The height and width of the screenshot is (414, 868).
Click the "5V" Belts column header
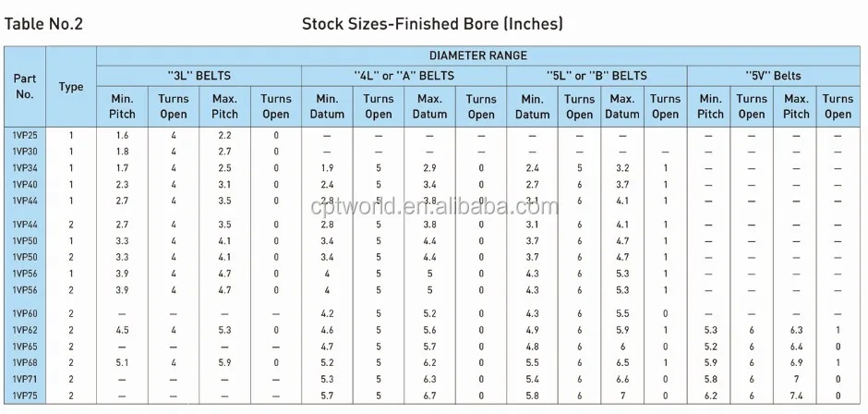point(773,76)
